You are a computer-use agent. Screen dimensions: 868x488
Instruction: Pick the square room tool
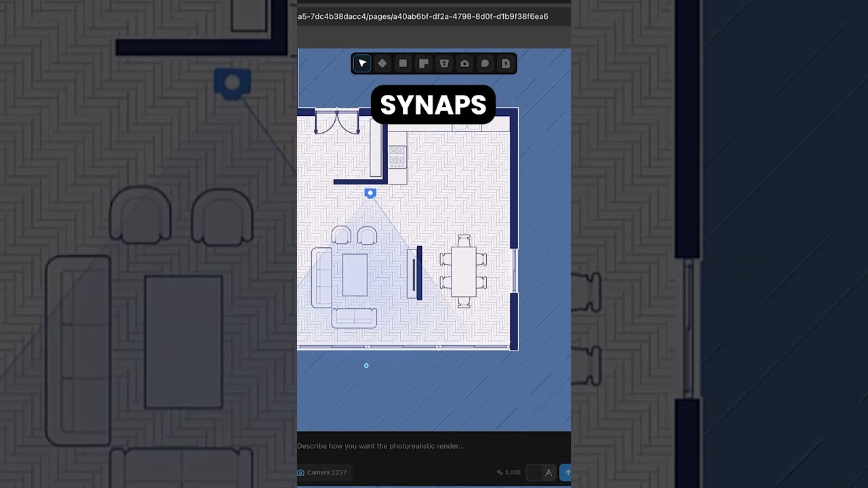pos(403,63)
